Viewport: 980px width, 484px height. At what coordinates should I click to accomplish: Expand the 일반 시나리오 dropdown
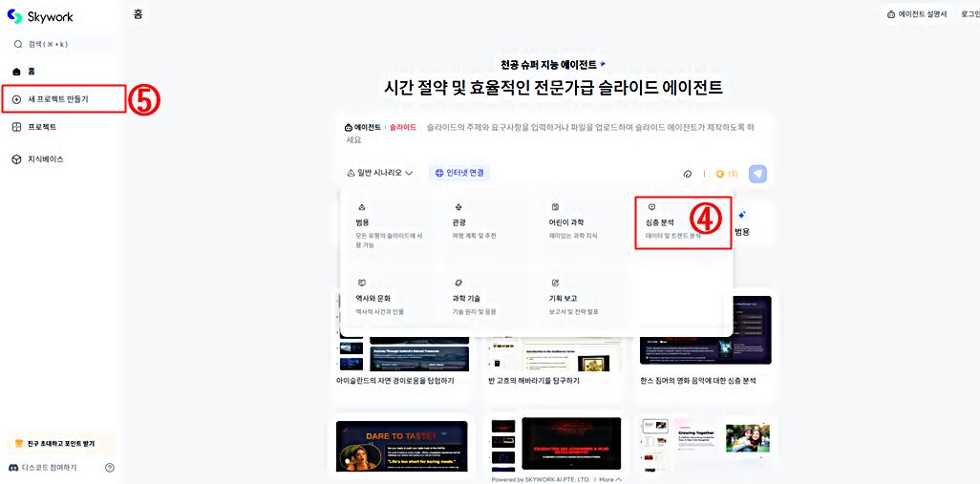pos(380,173)
